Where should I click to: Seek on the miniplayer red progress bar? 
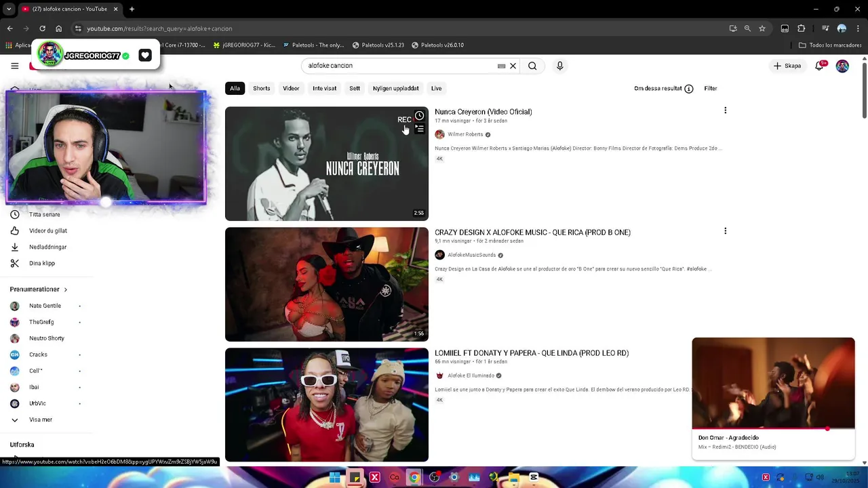coord(773,428)
